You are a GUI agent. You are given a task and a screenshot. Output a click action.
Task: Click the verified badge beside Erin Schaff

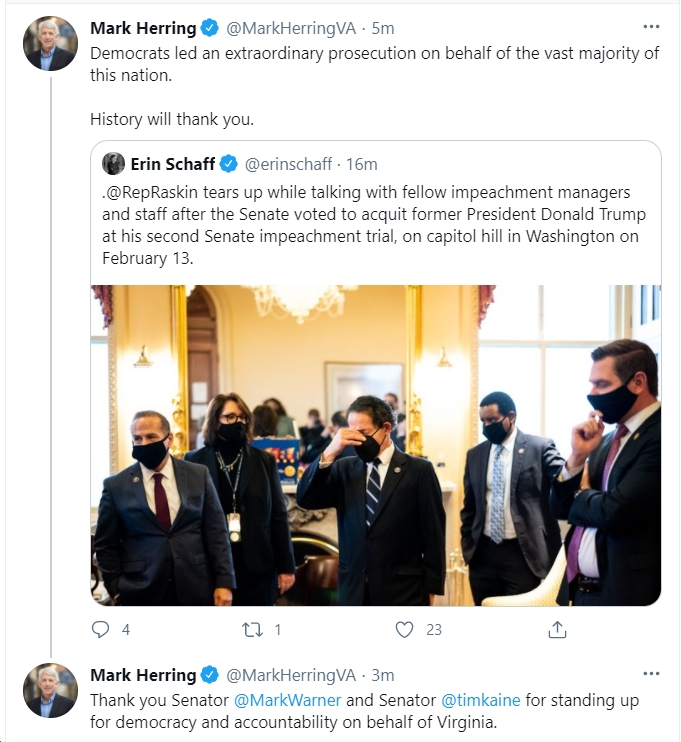click(230, 164)
